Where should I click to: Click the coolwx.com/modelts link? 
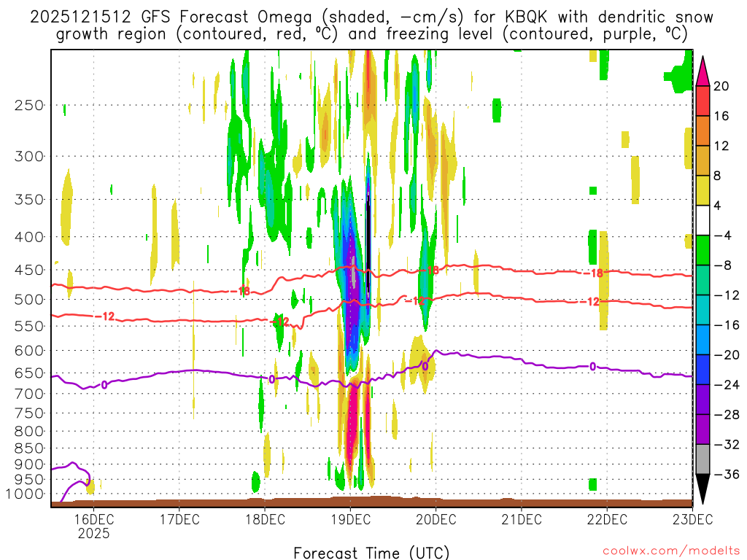pos(672,551)
